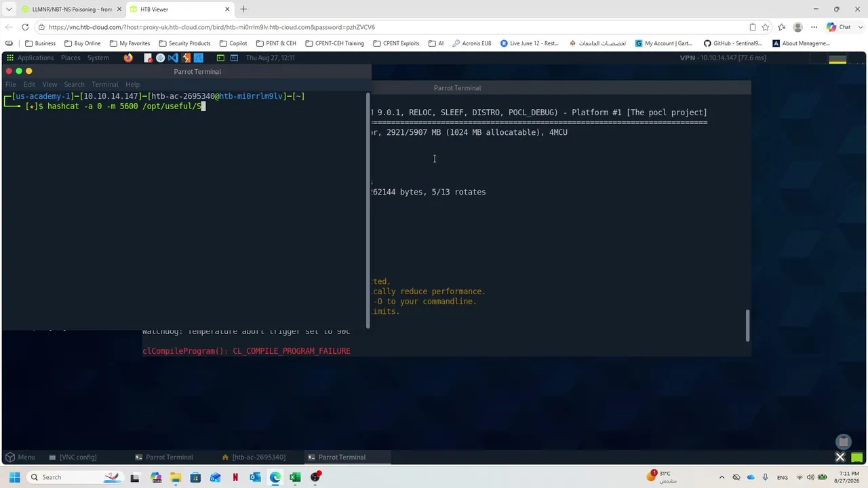The width and height of the screenshot is (868, 488).
Task: Open Netflix from Windows taskbar
Action: point(235,477)
